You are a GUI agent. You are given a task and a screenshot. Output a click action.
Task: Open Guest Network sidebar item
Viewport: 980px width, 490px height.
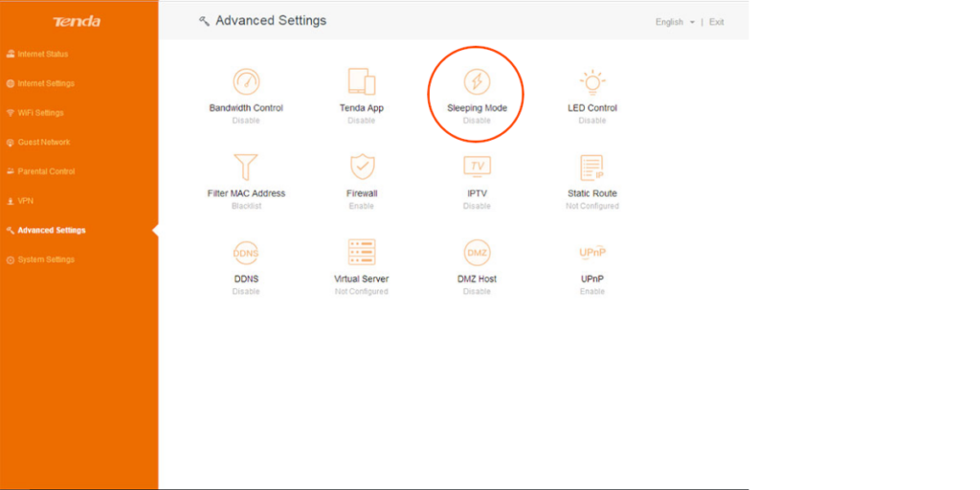(x=44, y=143)
